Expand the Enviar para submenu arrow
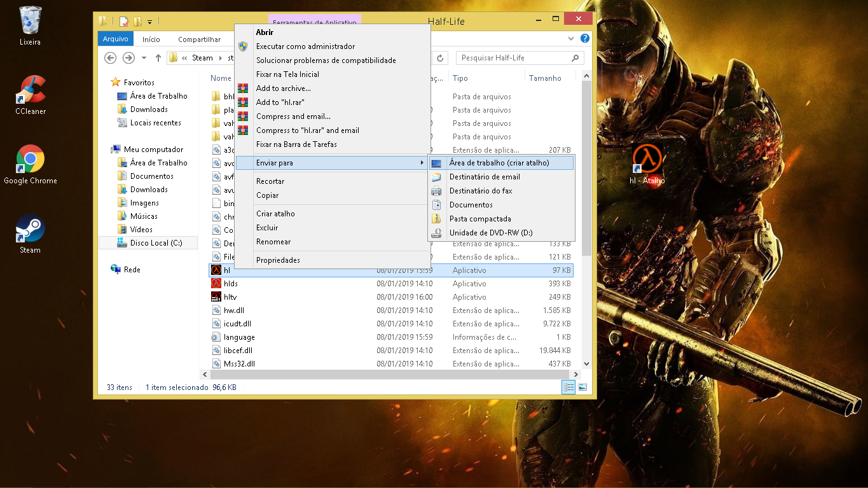This screenshot has height=488, width=868. (x=422, y=163)
